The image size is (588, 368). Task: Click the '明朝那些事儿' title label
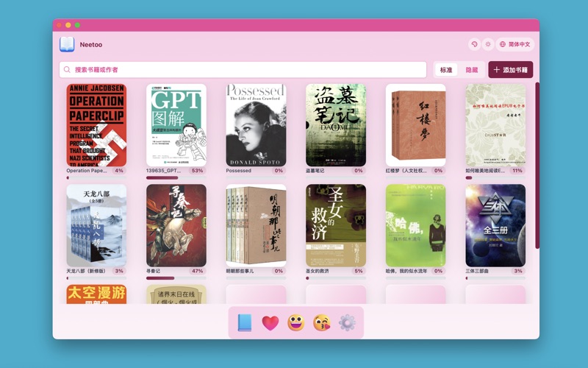240,271
